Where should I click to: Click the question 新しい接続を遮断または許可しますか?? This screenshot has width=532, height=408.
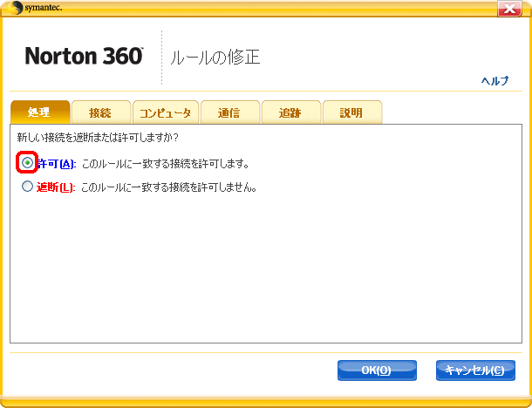[x=98, y=138]
